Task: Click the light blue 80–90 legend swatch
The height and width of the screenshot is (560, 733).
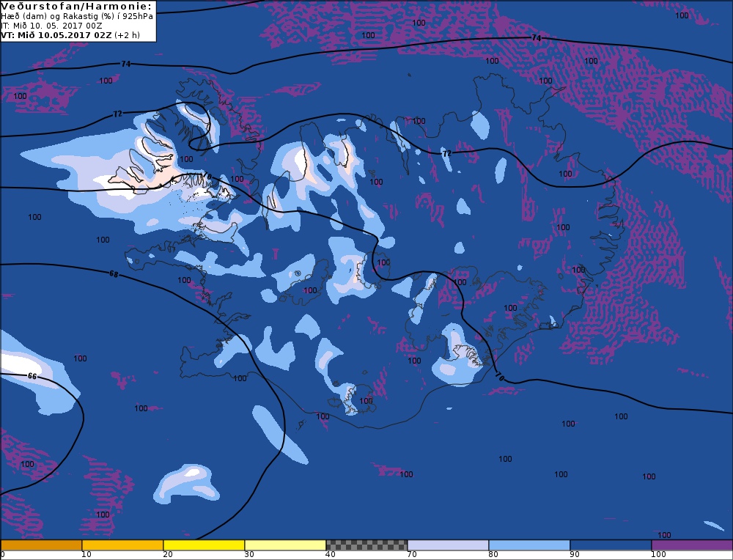Action: [x=529, y=545]
